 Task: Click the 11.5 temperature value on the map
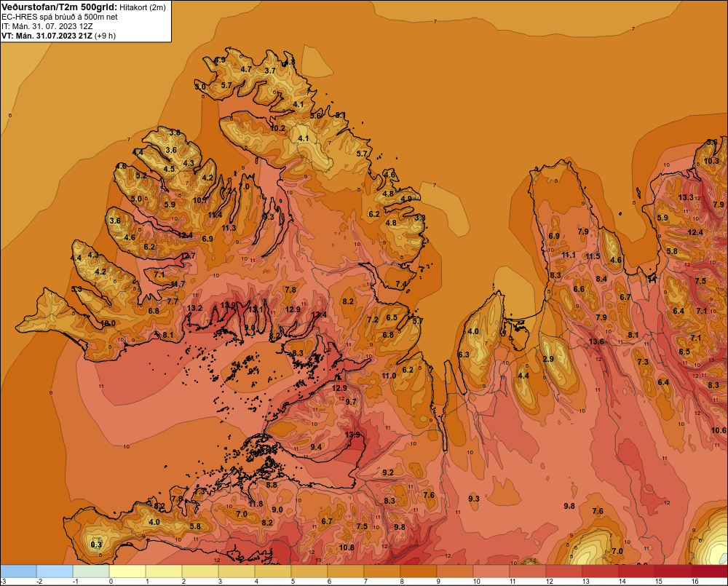pyautogui.click(x=593, y=256)
